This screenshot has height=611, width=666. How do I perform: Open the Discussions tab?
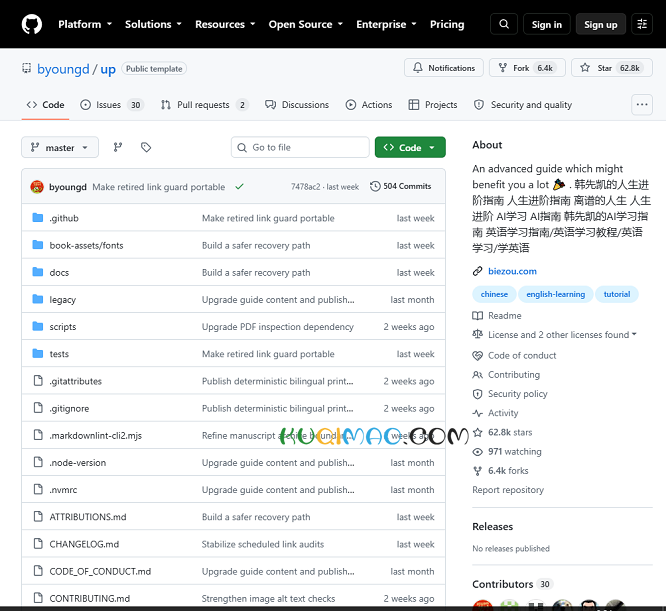point(297,104)
